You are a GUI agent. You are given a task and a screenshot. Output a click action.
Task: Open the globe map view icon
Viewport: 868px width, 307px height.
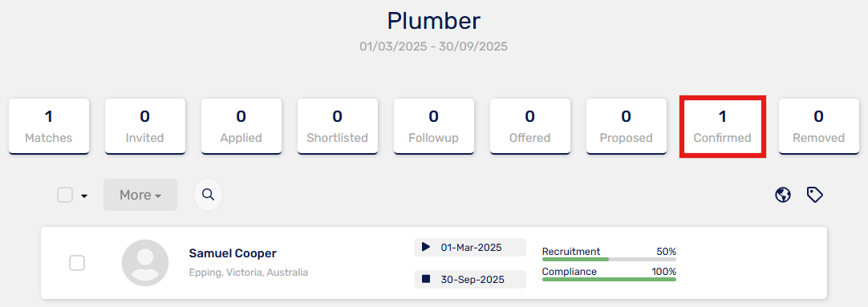pyautogui.click(x=783, y=195)
